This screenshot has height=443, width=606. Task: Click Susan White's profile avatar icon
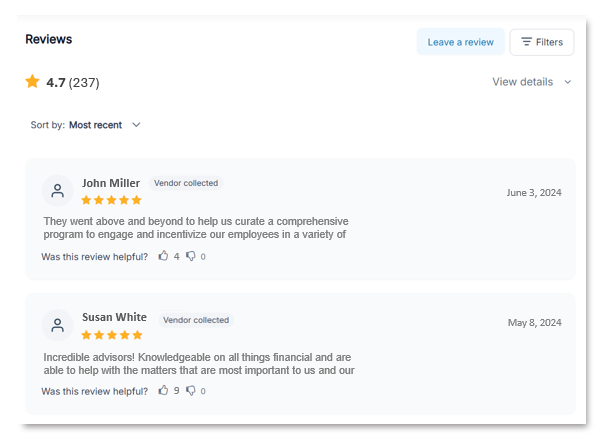[x=58, y=324]
